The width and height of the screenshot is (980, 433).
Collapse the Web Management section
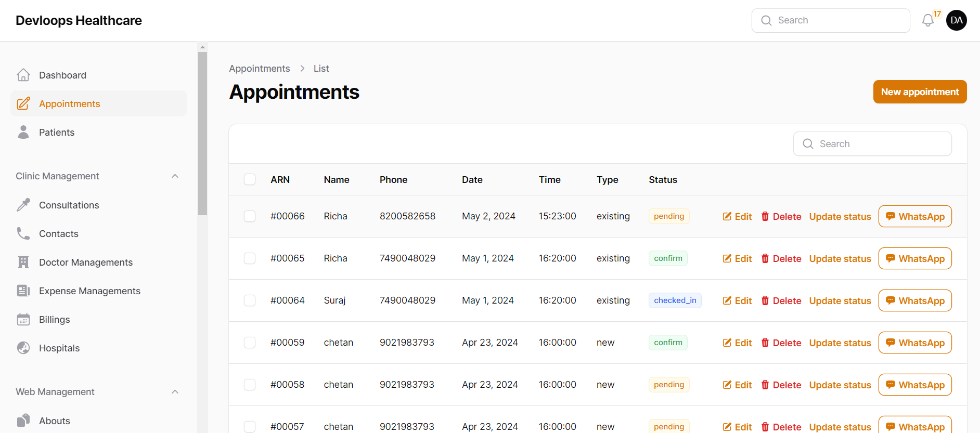[x=175, y=392]
